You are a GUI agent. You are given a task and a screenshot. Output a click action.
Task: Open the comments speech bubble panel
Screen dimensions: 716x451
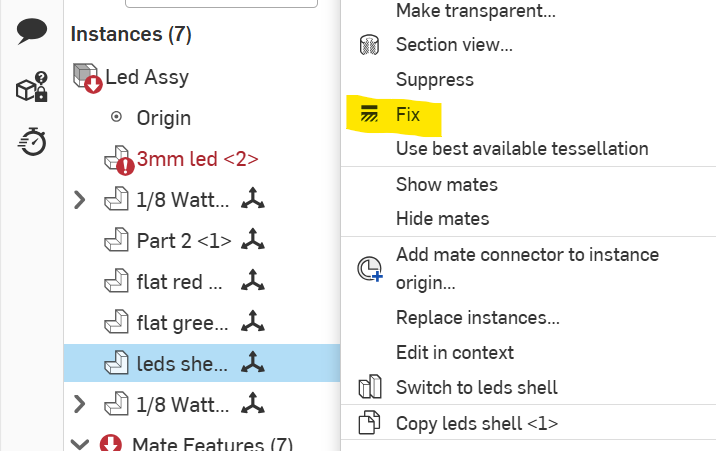[x=32, y=31]
